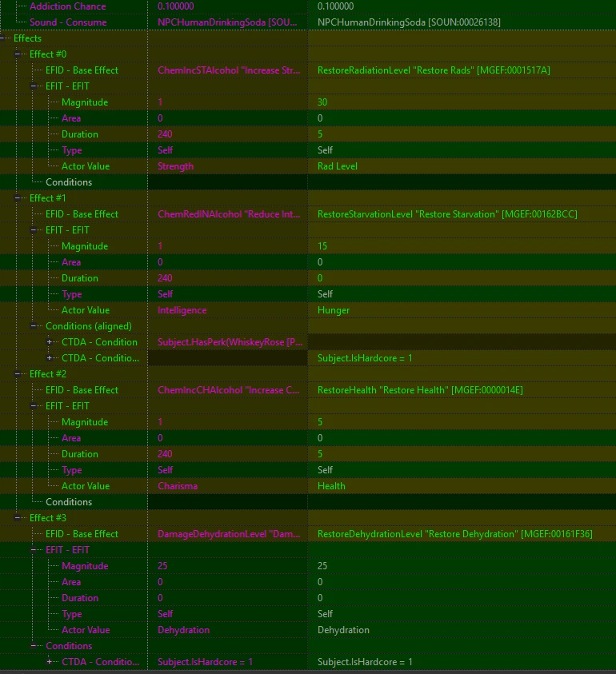Collapse the Effect #2 node
The width and height of the screenshot is (616, 674).
point(18,374)
